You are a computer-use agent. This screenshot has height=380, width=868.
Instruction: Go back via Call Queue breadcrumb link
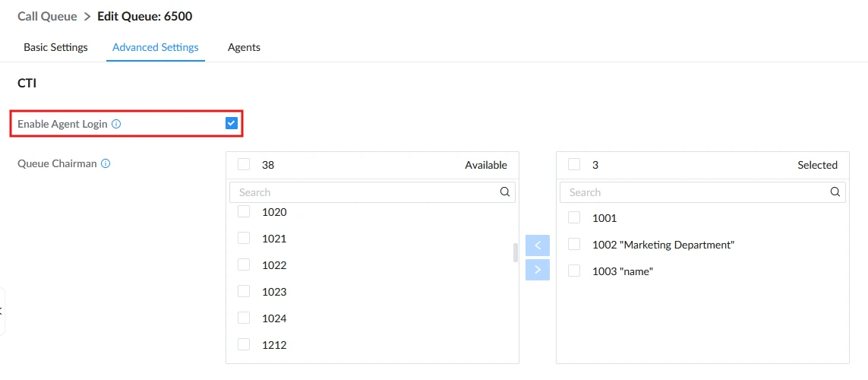click(x=47, y=16)
